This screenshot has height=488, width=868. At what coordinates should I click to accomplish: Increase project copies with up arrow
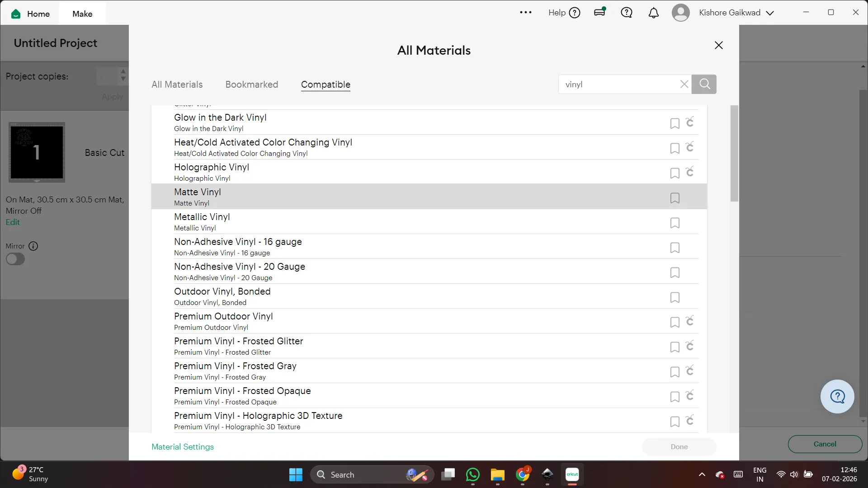[x=123, y=72]
